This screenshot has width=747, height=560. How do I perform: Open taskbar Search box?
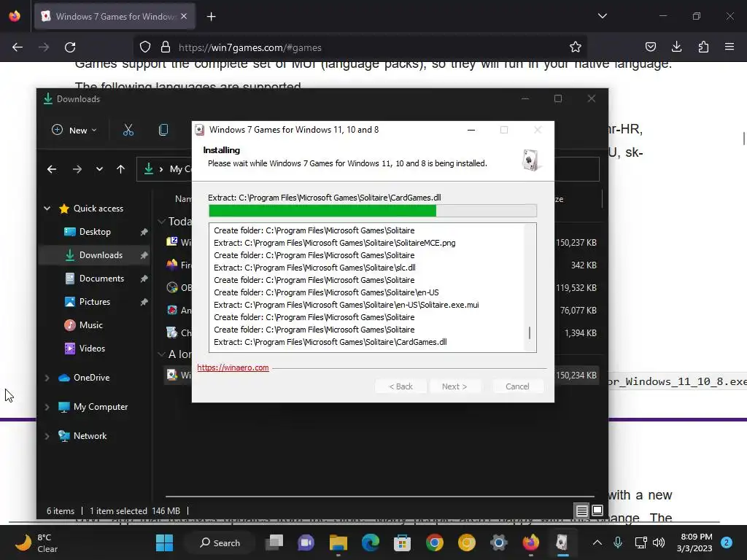(x=220, y=542)
